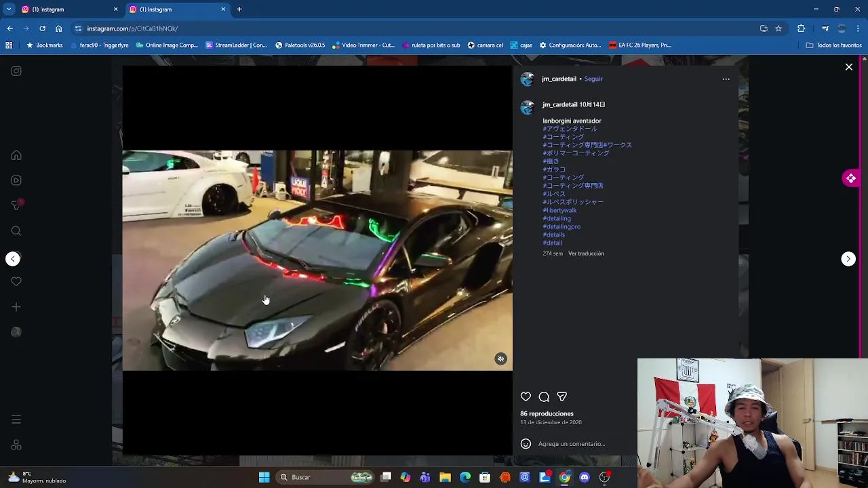
Task: Switch to the first Instagram tab
Action: 68,9
